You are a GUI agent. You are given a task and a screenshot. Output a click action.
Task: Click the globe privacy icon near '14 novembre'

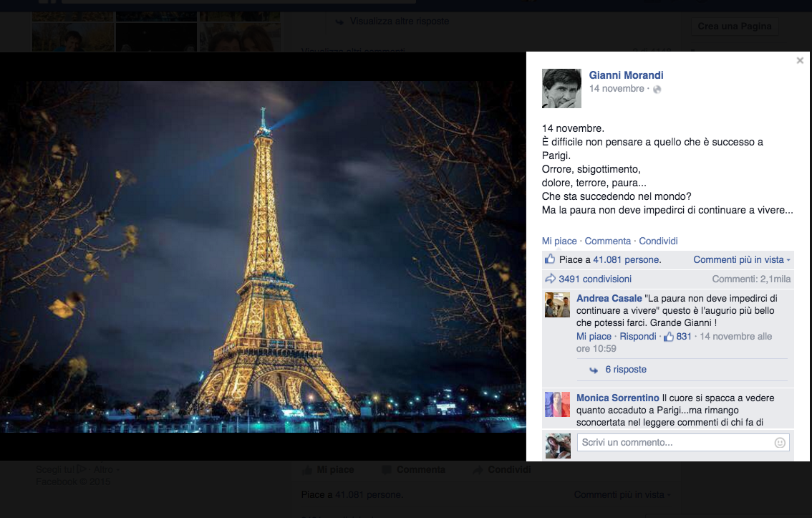pyautogui.click(x=657, y=89)
